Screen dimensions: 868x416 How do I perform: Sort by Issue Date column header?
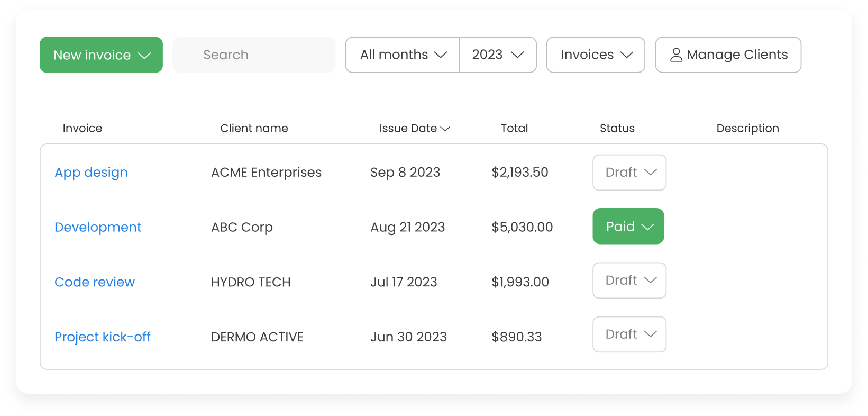(414, 128)
